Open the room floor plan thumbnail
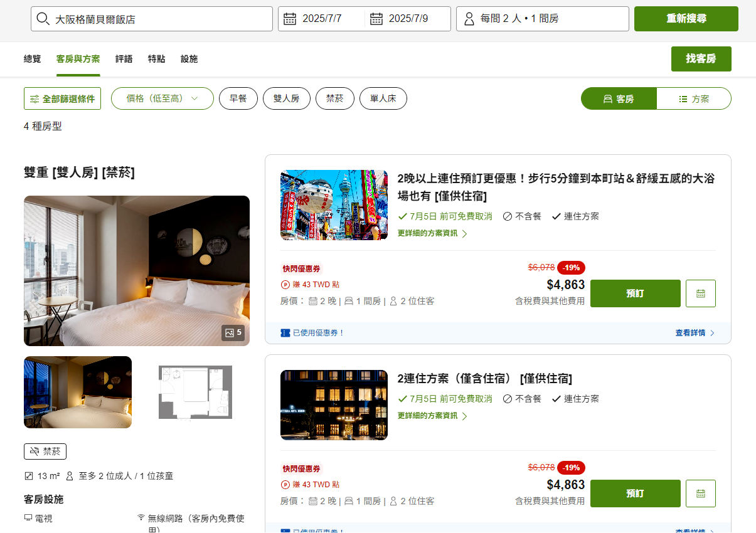This screenshot has height=533, width=756. [195, 393]
